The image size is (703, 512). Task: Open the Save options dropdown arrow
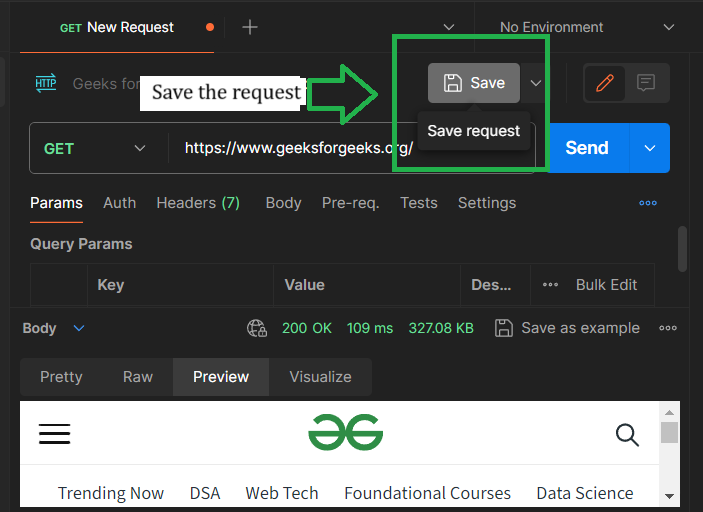[x=535, y=83]
